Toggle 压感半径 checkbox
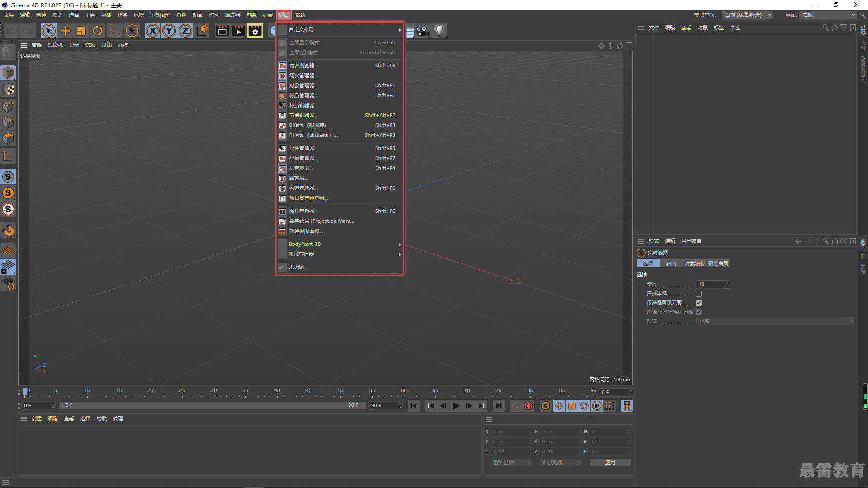868x488 pixels. click(698, 294)
